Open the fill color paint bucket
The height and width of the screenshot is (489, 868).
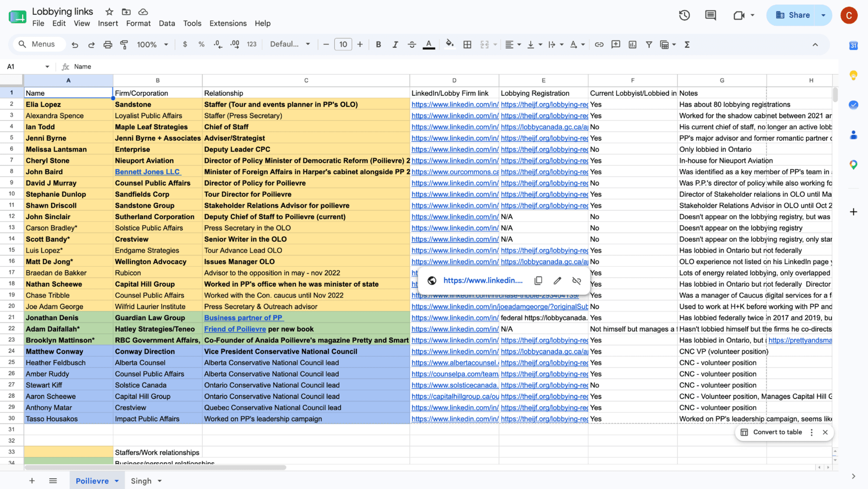click(x=450, y=44)
